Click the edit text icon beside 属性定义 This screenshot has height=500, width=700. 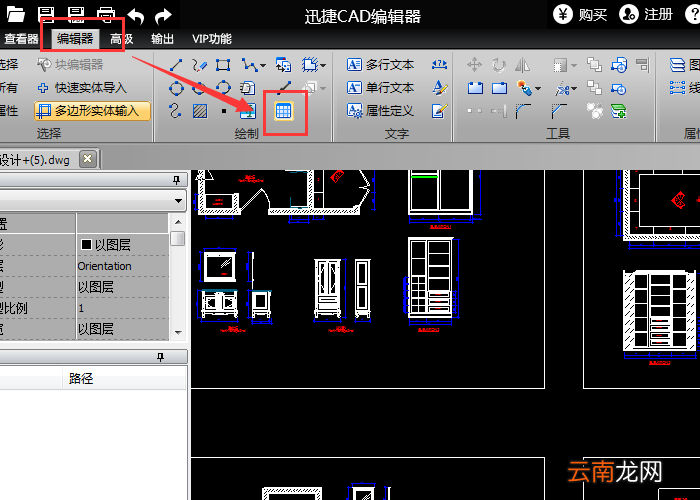[x=439, y=111]
